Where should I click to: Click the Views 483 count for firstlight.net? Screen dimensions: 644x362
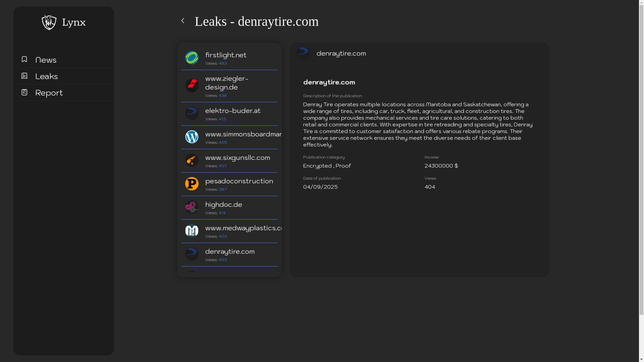[222, 63]
